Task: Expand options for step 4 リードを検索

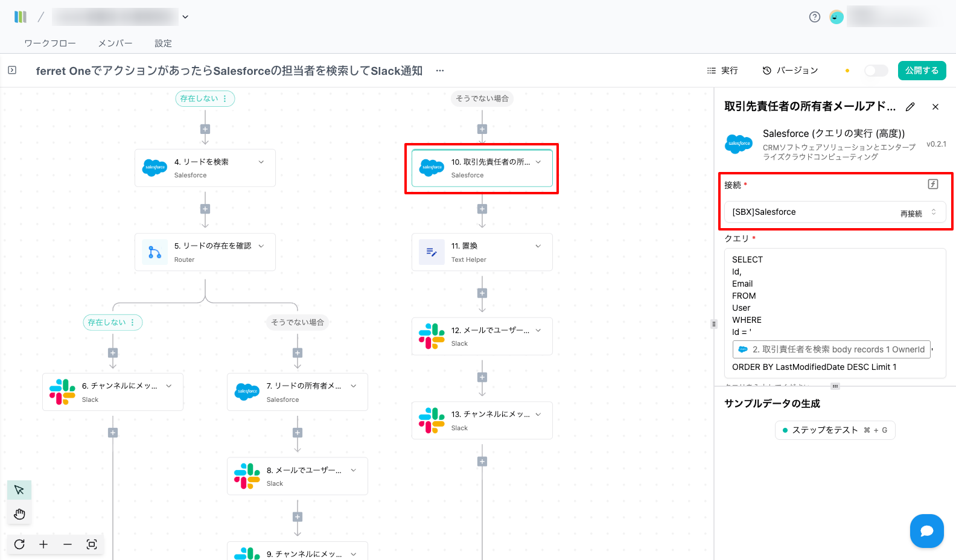Action: point(261,162)
